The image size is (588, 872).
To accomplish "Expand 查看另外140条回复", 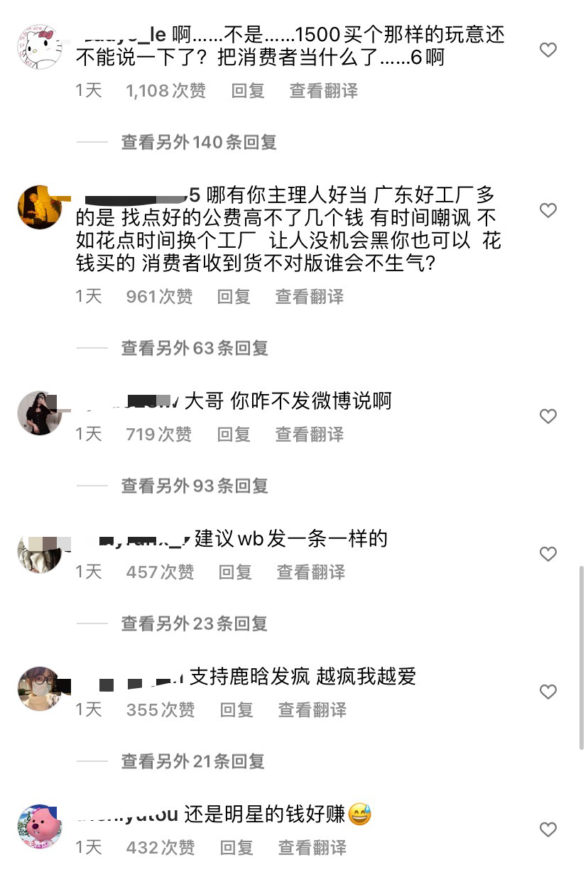I will pyautogui.click(x=199, y=142).
